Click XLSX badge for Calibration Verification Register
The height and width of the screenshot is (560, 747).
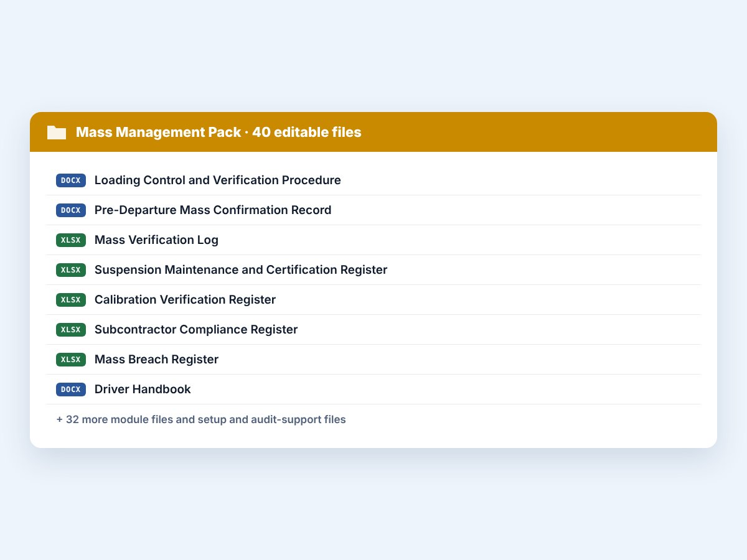tap(71, 300)
